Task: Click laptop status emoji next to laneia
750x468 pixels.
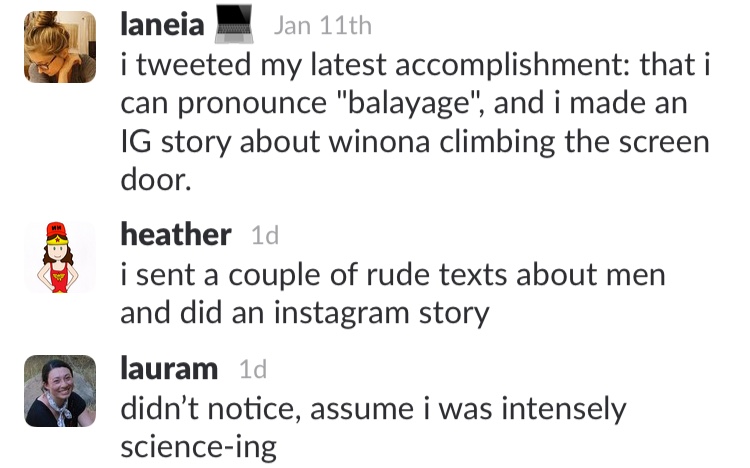Action: tap(234, 24)
